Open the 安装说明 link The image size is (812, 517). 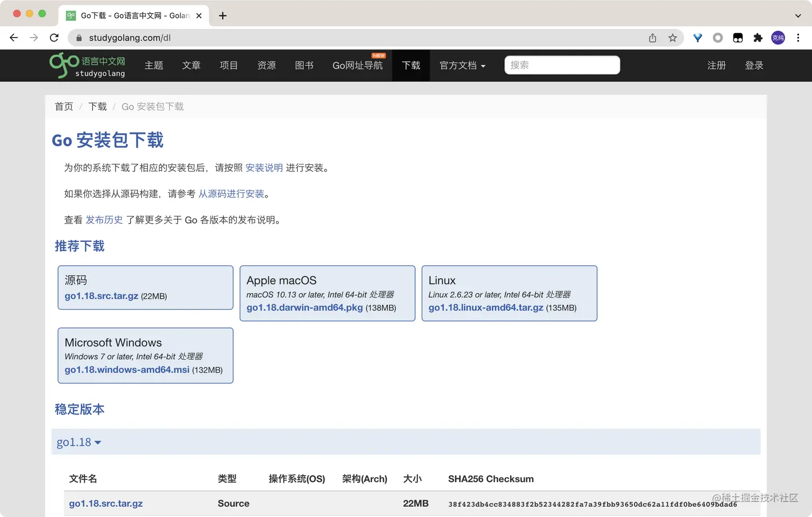tap(264, 168)
